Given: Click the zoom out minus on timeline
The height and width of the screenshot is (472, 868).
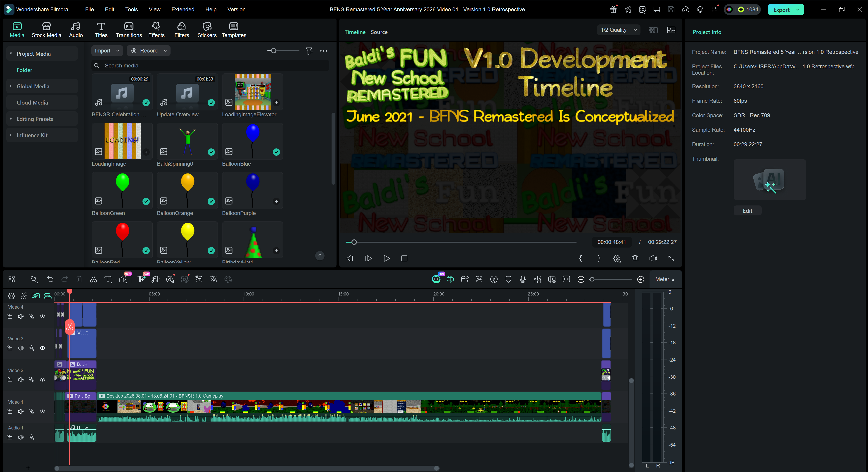Looking at the screenshot, I should click(x=581, y=279).
